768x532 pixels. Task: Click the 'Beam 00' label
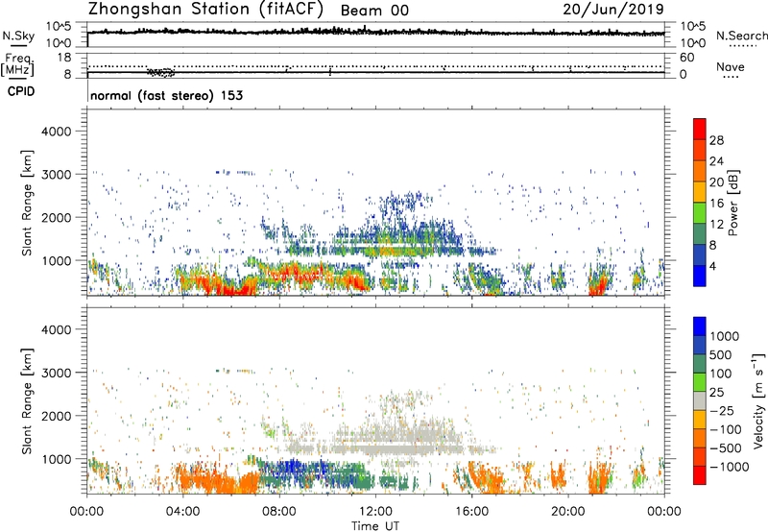pos(374,11)
